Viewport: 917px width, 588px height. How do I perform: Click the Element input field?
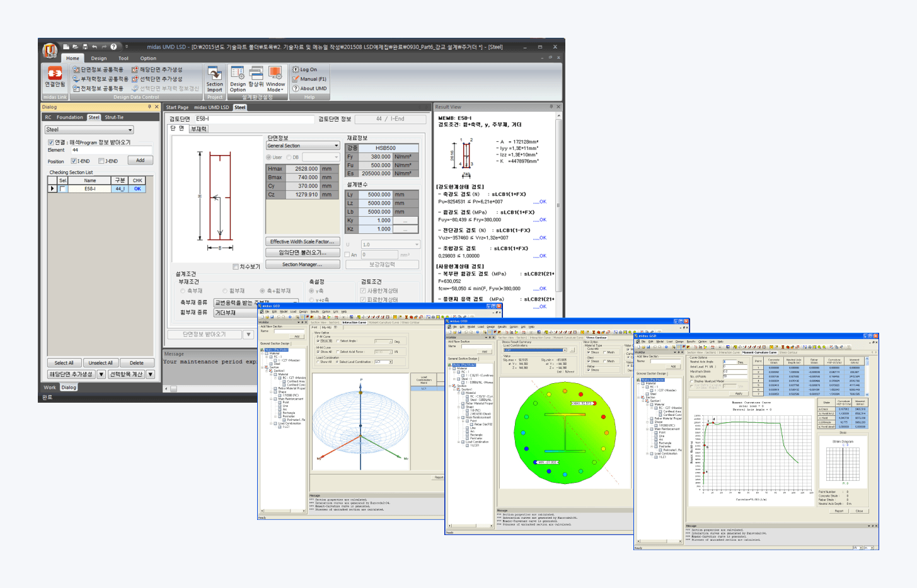click(x=110, y=150)
